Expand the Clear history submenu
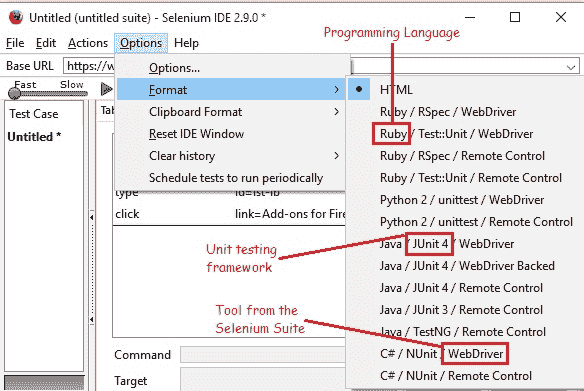The width and height of the screenshot is (584, 391). (x=231, y=156)
